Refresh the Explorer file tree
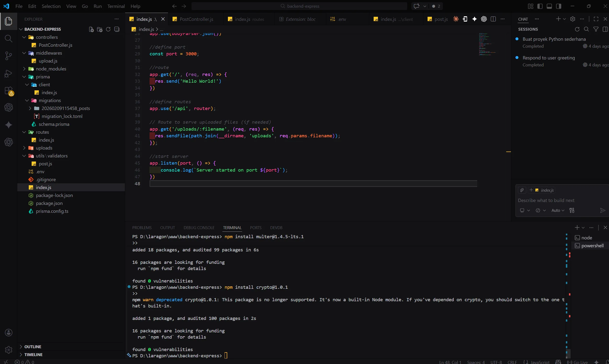Screen dimensions: 609x364 click(x=108, y=29)
